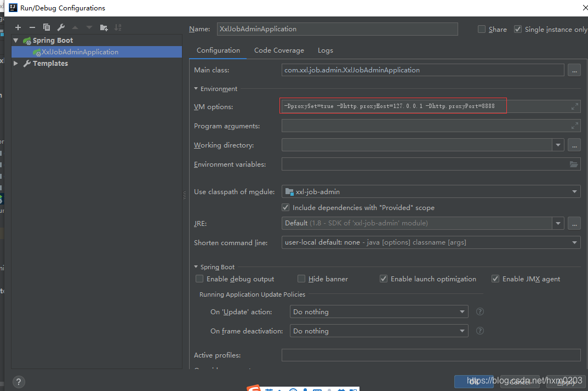Select the Spring Boot tree group

pyautogui.click(x=53, y=40)
